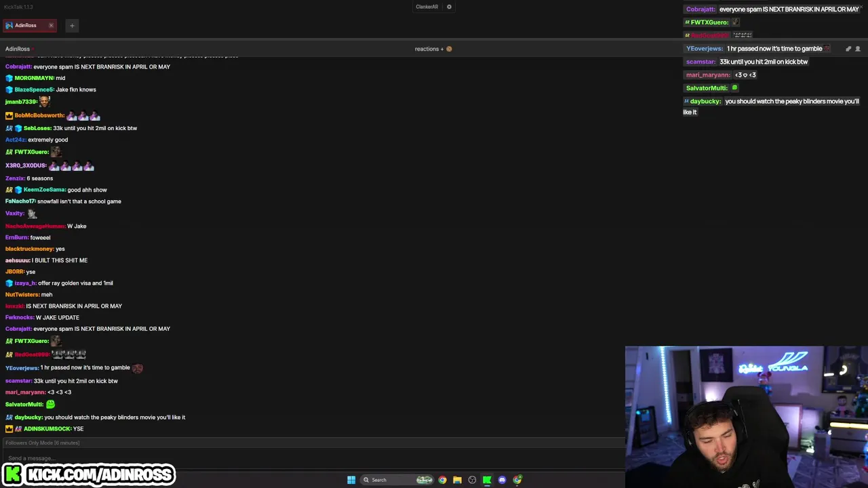Screen dimensions: 868x488
Task: Open the Chrome icon with the profile badge
Action: point(517,480)
